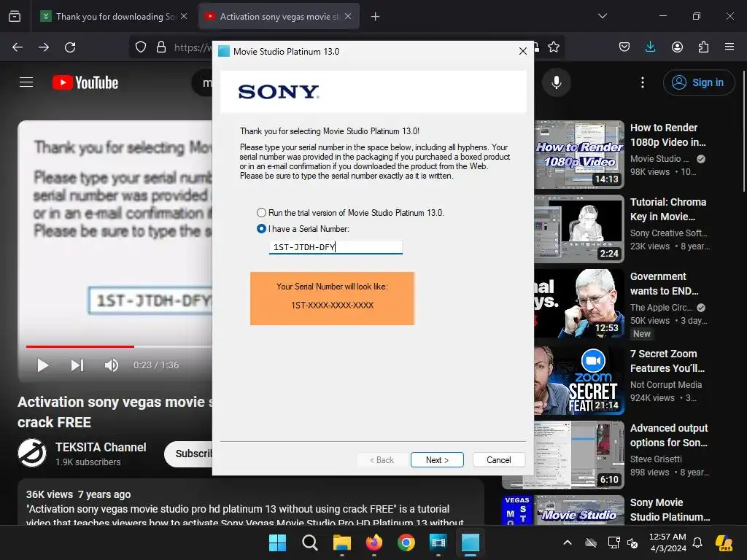Open Firefox from the taskbar
Screen dimensions: 747x560
click(374, 542)
